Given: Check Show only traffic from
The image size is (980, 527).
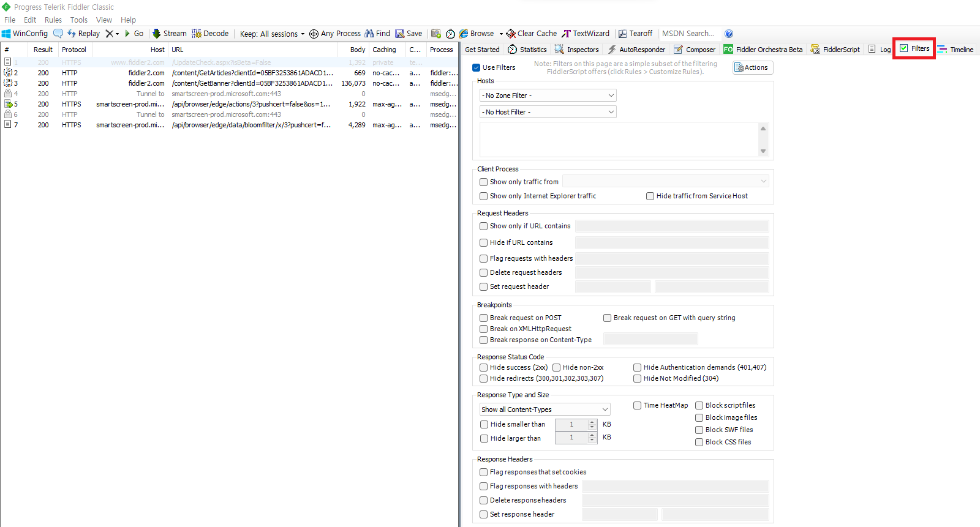Looking at the screenshot, I should click(484, 182).
